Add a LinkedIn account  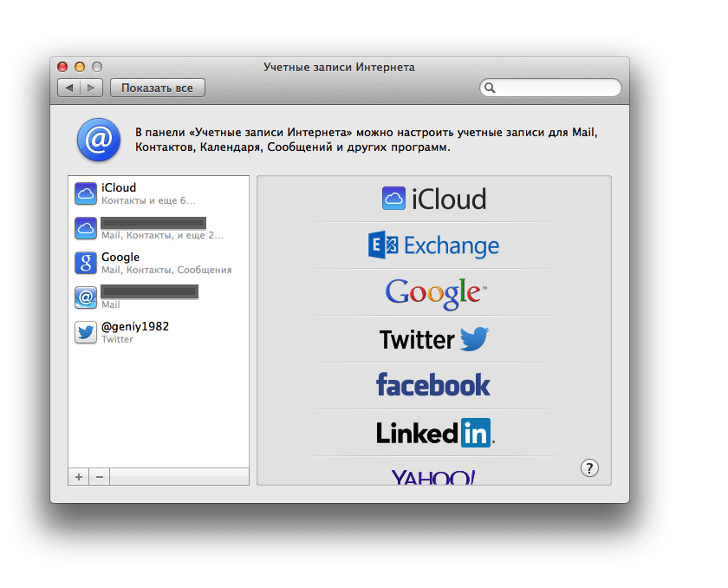pyautogui.click(x=433, y=433)
